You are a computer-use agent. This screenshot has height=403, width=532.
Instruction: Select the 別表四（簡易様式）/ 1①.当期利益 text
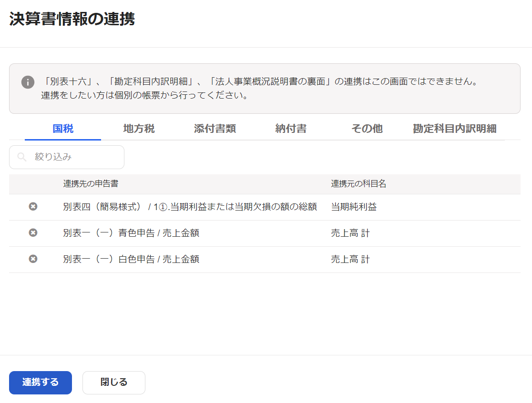click(x=190, y=207)
